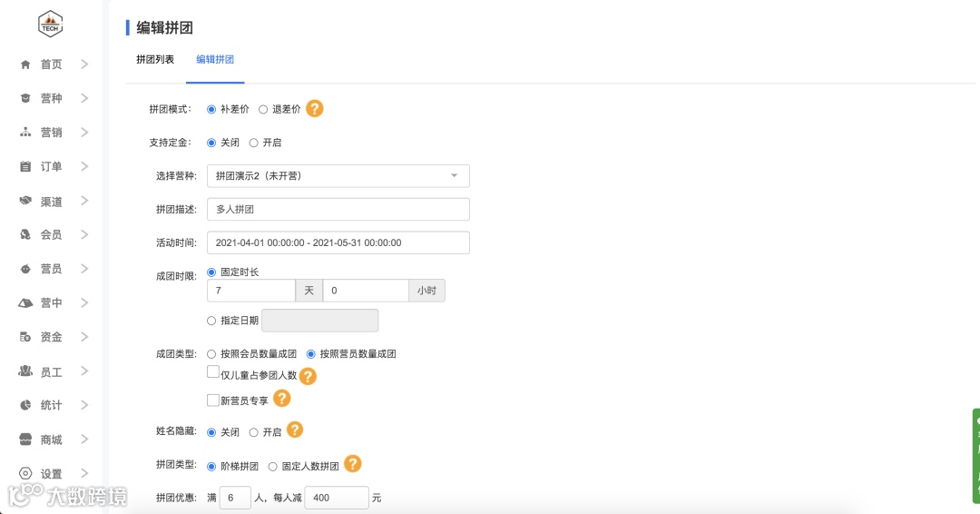Viewport: 980px width, 514px height.
Task: Tick 新营员专享 checkbox
Action: [x=213, y=400]
